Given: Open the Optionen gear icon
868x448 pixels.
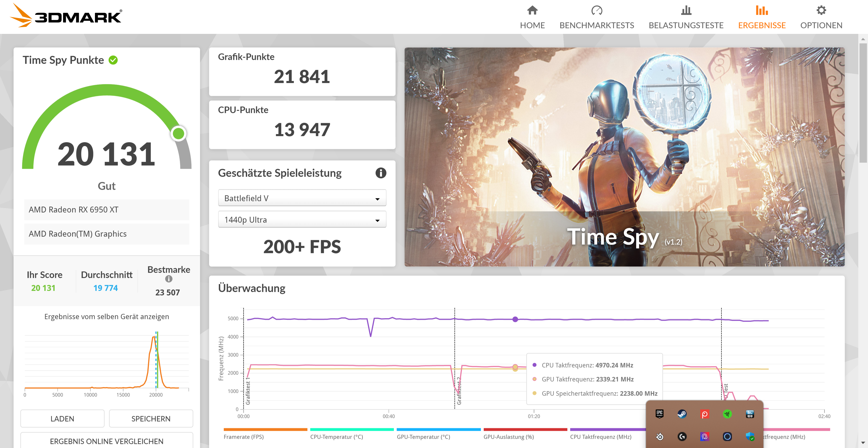Looking at the screenshot, I should click(x=821, y=10).
